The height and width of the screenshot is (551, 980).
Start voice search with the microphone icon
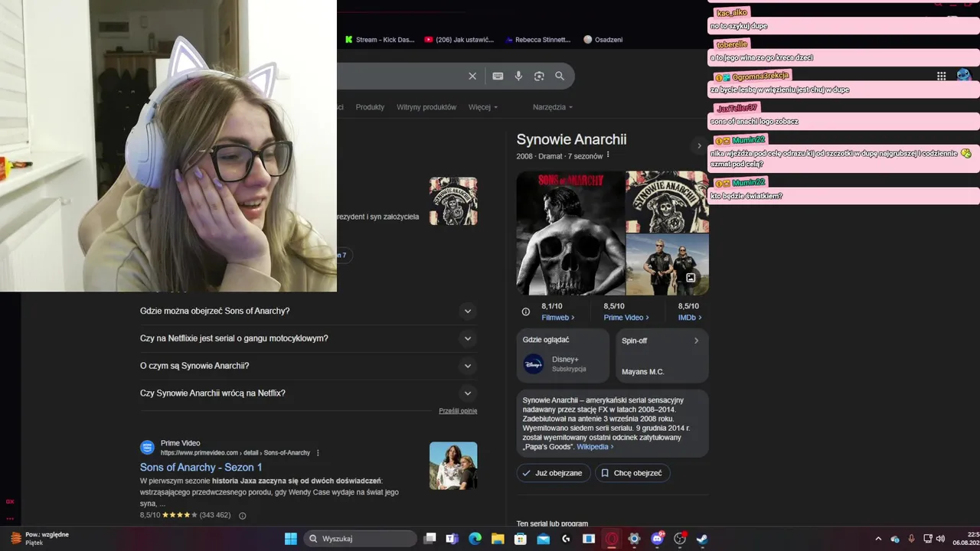[x=518, y=76]
